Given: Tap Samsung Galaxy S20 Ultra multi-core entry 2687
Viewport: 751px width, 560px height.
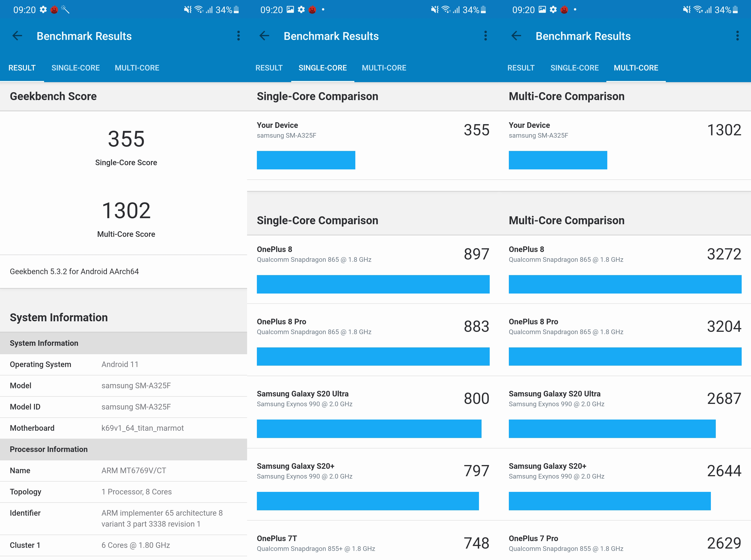Looking at the screenshot, I should click(625, 412).
